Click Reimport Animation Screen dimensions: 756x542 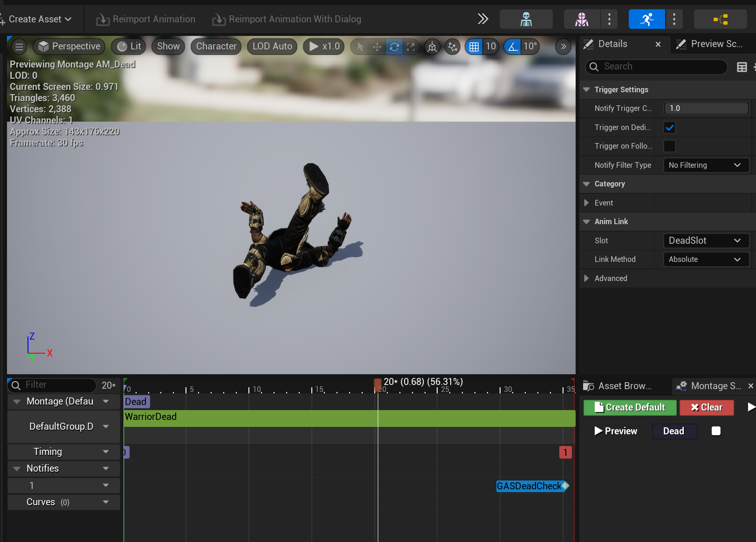145,19
